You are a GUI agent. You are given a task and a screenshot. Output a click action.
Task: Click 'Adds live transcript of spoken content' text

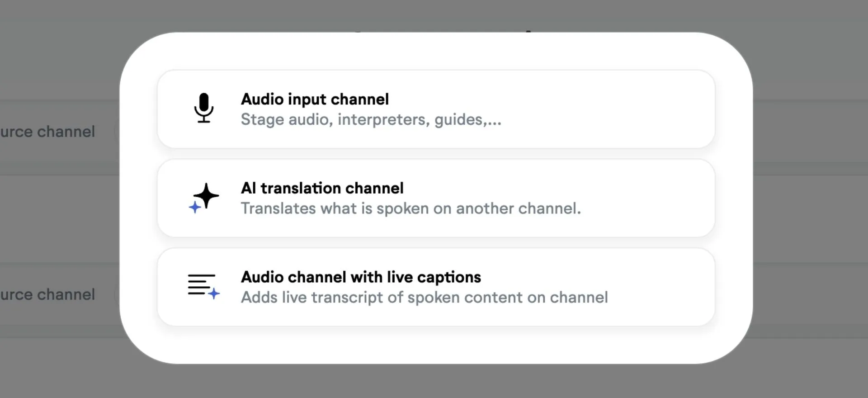(x=382, y=298)
